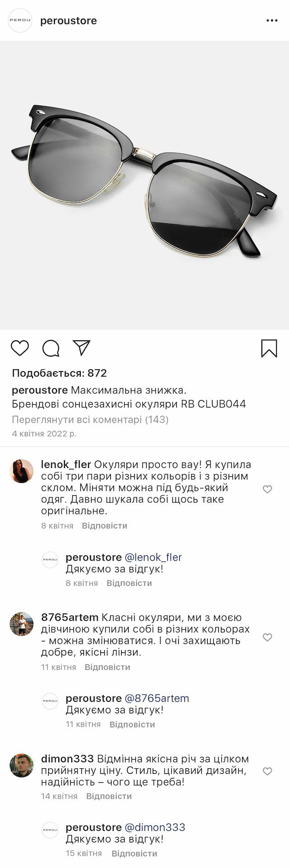Reply to the dimon333 comment

[x=109, y=796]
